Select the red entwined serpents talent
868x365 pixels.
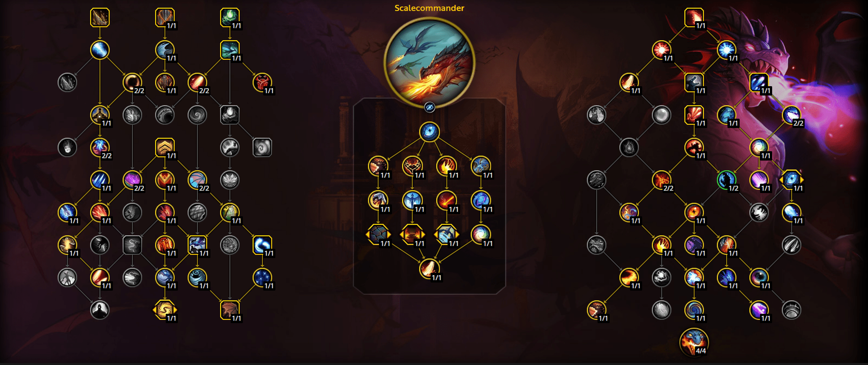[262, 83]
